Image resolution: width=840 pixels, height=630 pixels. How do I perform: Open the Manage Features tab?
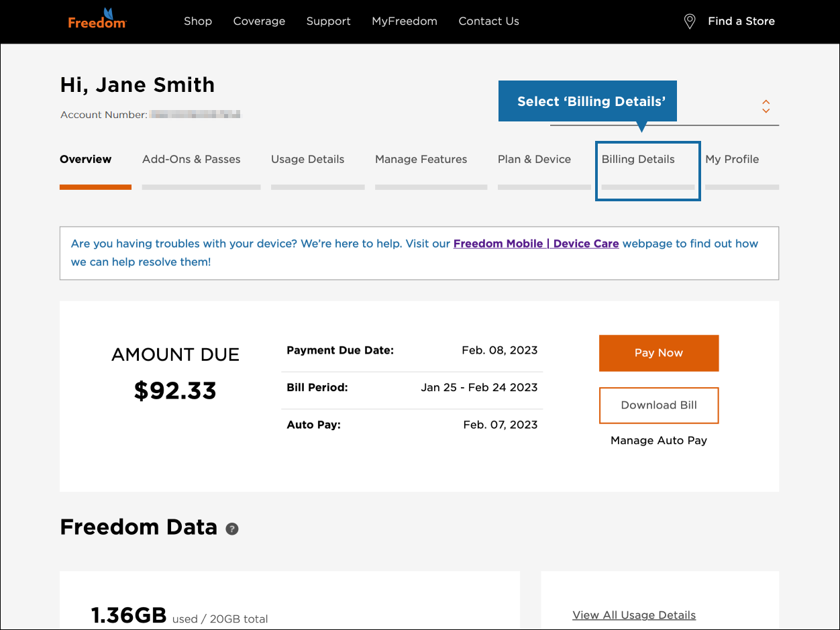coord(421,159)
